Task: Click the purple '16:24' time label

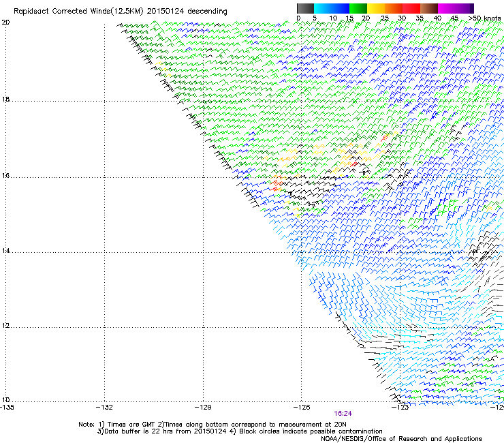Action: click(x=343, y=414)
